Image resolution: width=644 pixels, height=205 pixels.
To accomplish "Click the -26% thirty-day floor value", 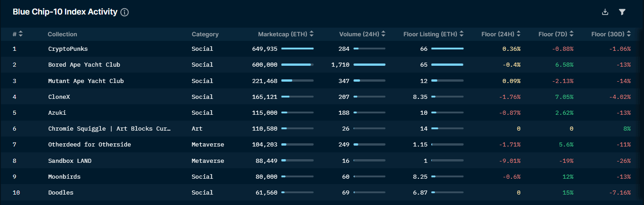I will tap(623, 161).
